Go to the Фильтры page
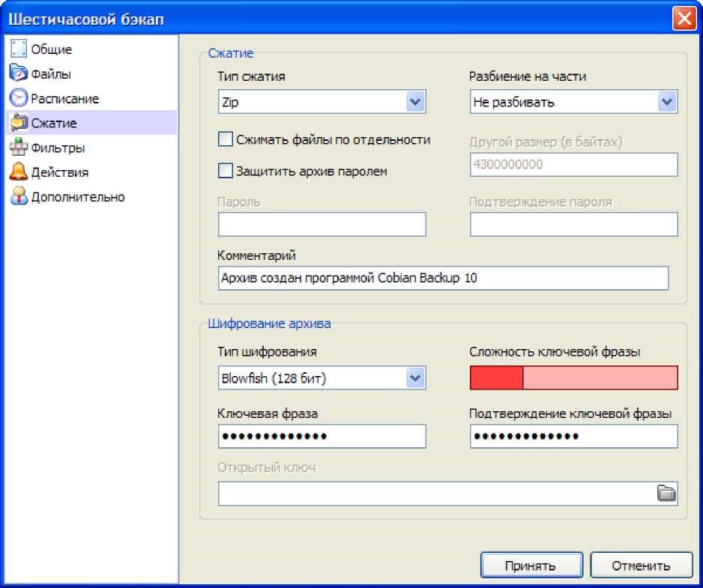Viewport: 703px width, 588px height. 91,147
